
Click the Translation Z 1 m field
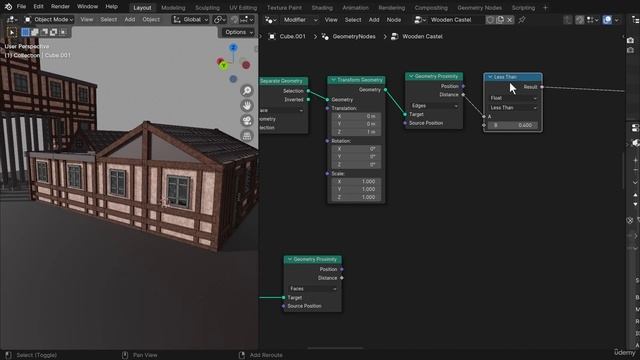[x=356, y=132]
